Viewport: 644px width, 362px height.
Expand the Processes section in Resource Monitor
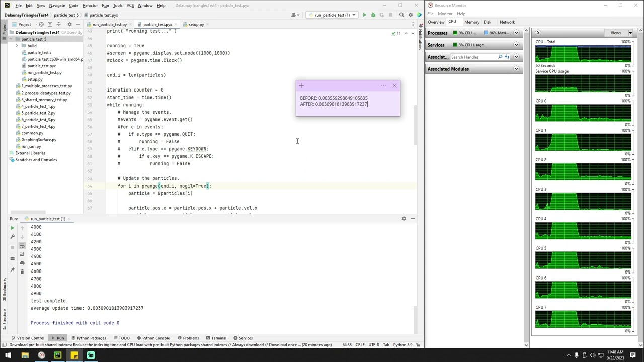coord(516,33)
